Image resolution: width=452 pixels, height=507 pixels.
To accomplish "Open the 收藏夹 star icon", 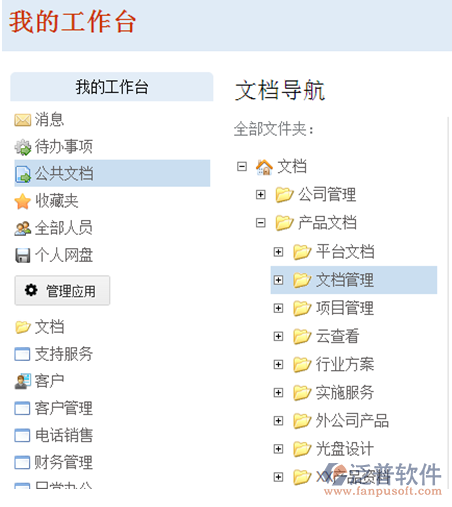I will 22,201.
